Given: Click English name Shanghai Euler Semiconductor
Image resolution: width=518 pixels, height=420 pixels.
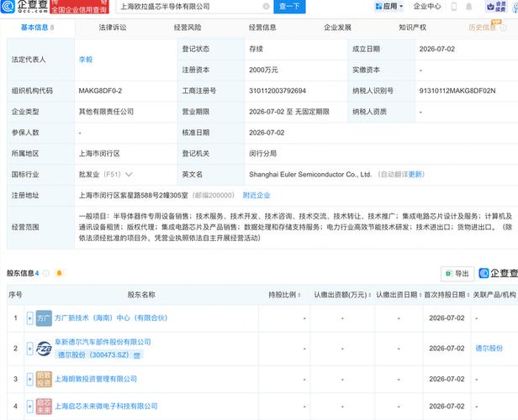Looking at the screenshot, I should point(310,174).
